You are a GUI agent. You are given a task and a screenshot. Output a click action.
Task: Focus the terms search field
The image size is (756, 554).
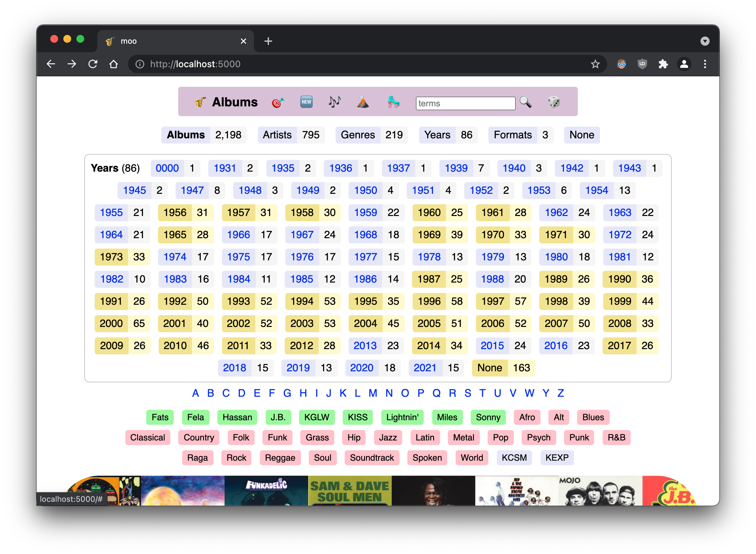(465, 103)
